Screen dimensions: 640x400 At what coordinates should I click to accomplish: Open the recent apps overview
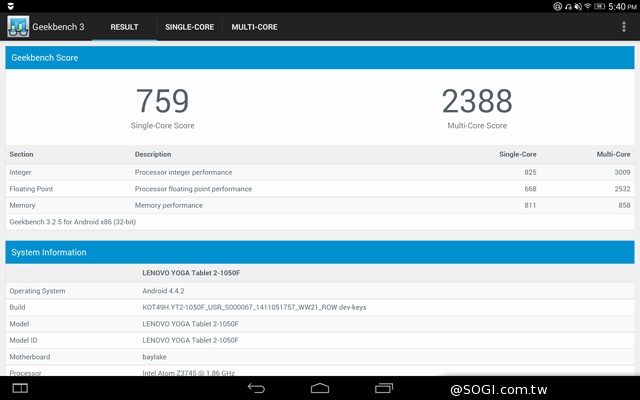pos(384,387)
